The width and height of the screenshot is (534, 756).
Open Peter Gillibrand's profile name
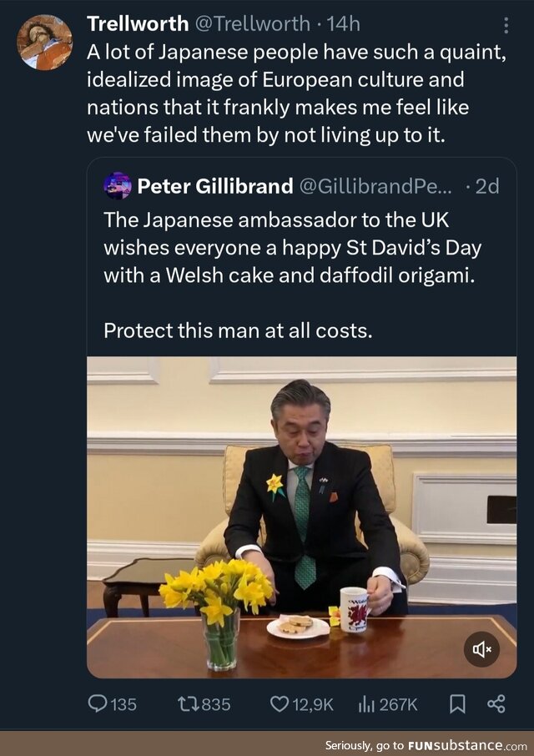pyautogui.click(x=214, y=186)
